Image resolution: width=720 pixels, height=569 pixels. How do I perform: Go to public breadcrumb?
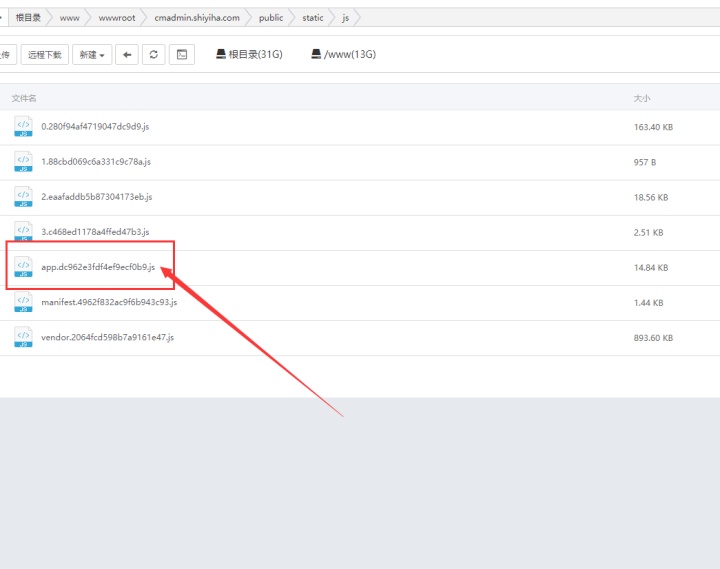coord(271,18)
